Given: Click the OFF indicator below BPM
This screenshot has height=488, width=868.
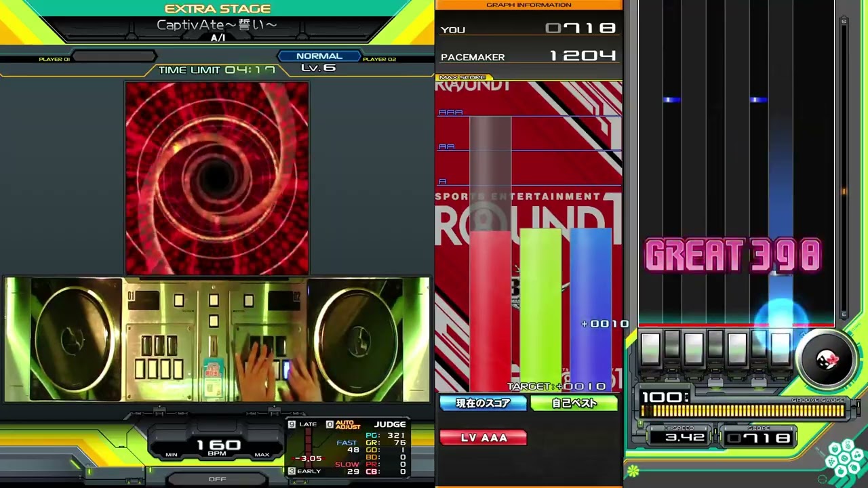Looking at the screenshot, I should point(217,479).
